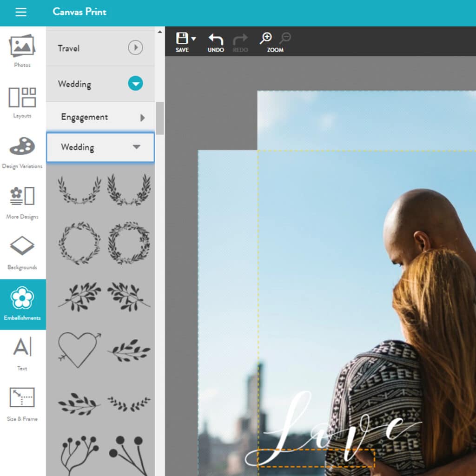476x476 pixels.
Task: Expand the Travel category
Action: point(135,48)
